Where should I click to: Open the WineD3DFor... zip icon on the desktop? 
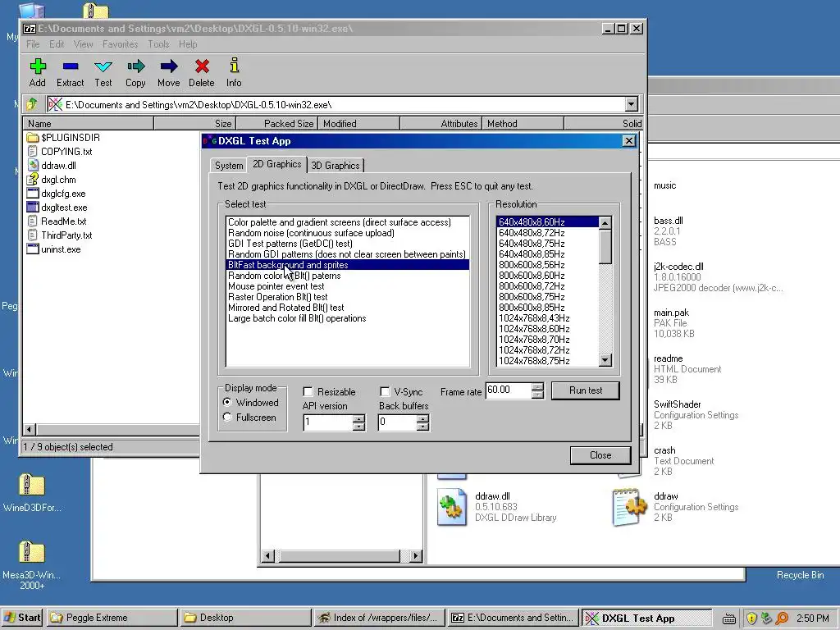click(32, 485)
